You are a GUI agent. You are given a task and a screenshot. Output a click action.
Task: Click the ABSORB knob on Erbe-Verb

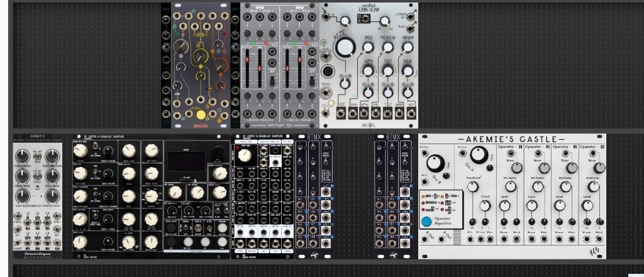click(408, 47)
